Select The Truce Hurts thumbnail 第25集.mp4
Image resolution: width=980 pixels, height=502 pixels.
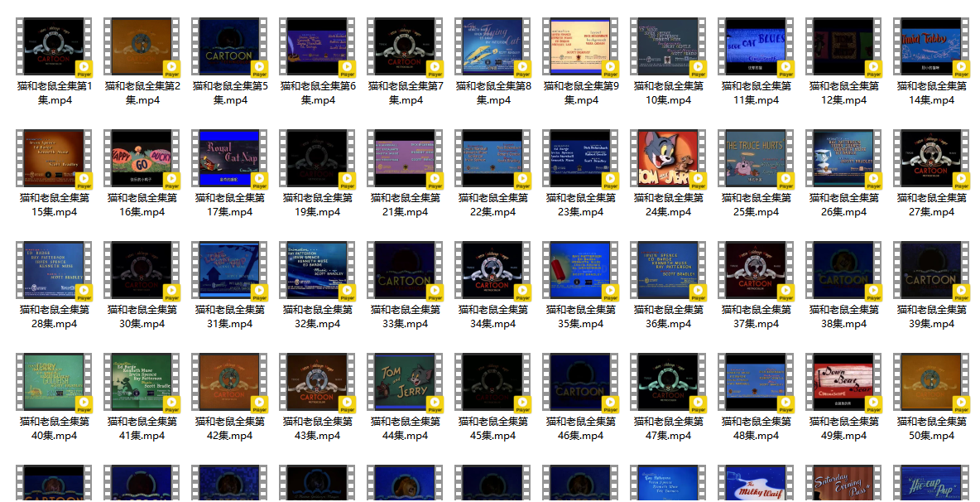pyautogui.click(x=757, y=159)
